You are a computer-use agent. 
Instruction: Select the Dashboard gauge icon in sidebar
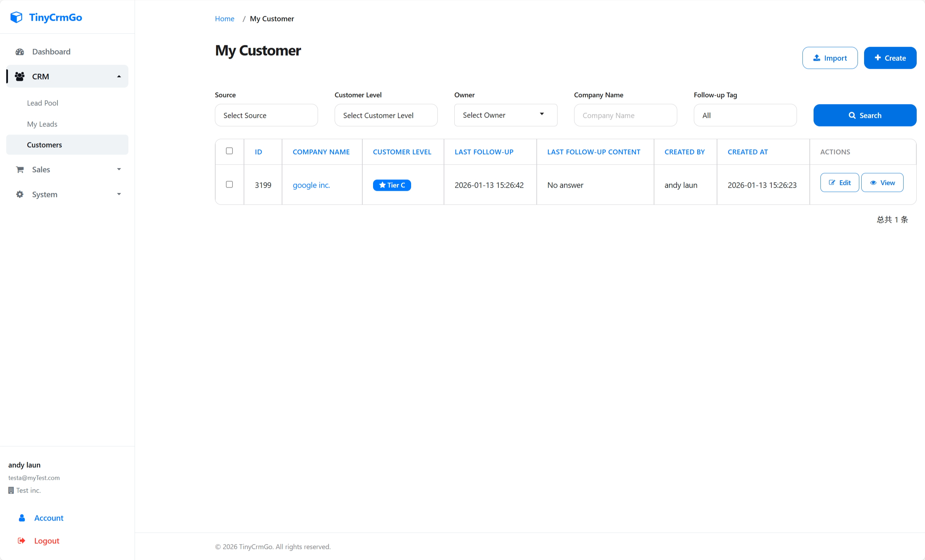[x=19, y=52]
